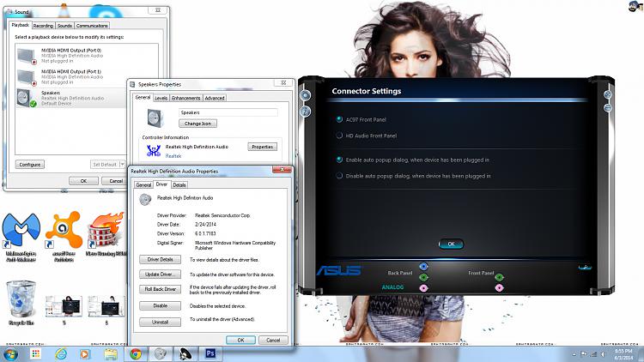
Task: Click the Realtek crab logo in Speakers Properties
Action: pos(154,151)
